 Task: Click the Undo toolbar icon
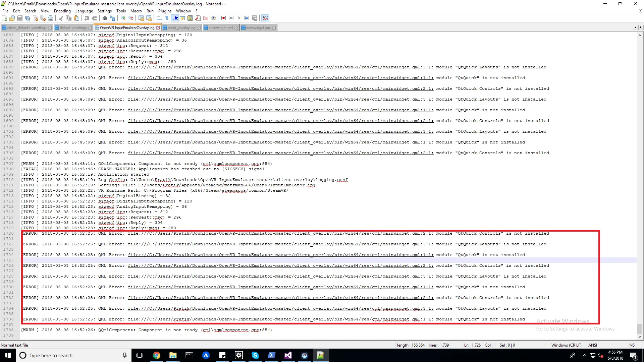click(x=87, y=18)
